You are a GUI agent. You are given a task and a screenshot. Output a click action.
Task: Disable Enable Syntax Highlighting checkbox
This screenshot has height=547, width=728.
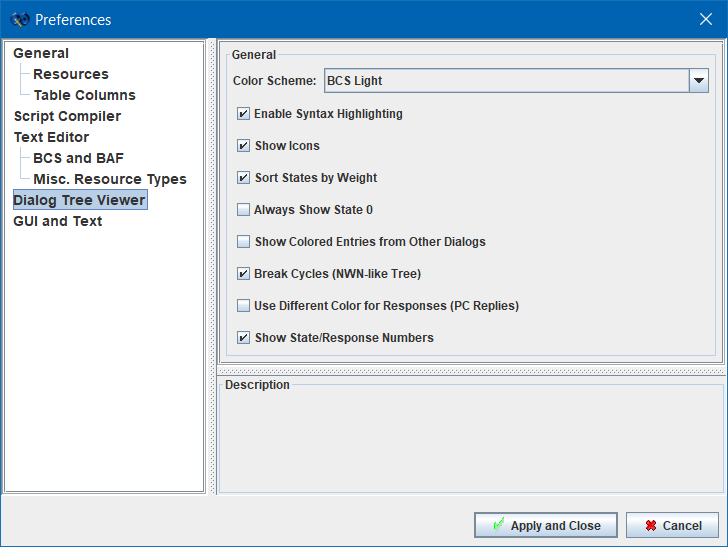pyautogui.click(x=243, y=114)
